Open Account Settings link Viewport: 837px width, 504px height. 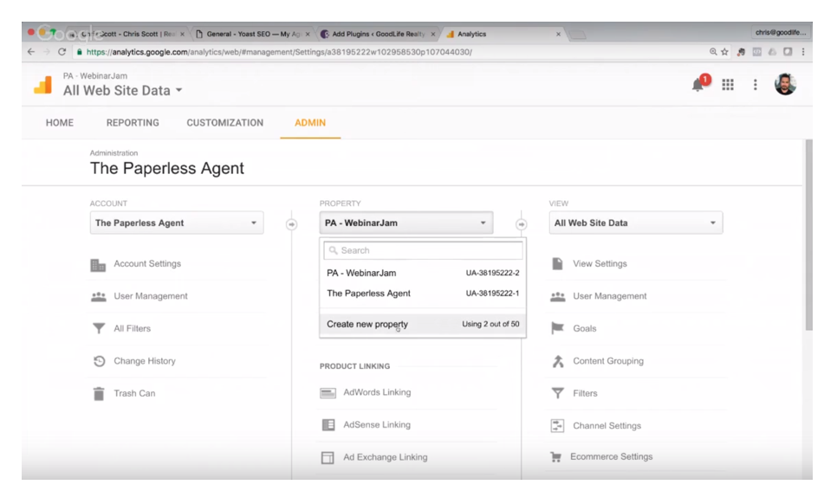click(147, 264)
